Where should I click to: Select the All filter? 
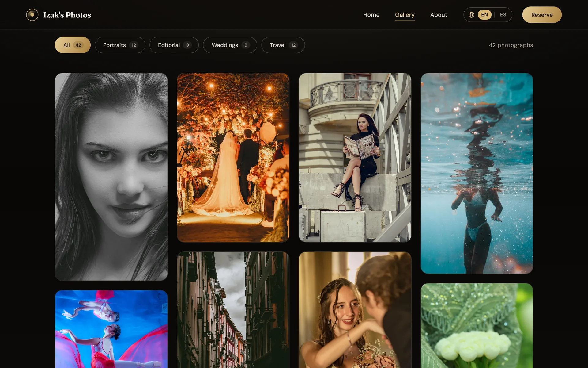(x=73, y=45)
